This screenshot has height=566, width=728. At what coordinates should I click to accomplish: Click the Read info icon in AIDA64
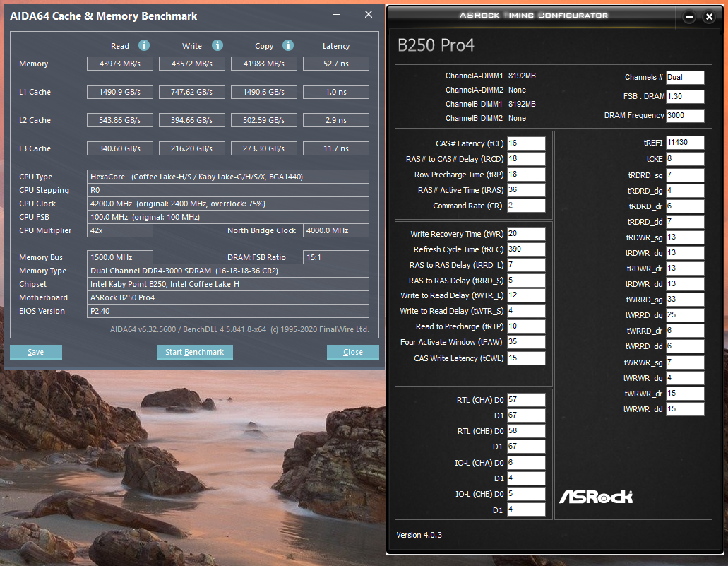point(144,45)
